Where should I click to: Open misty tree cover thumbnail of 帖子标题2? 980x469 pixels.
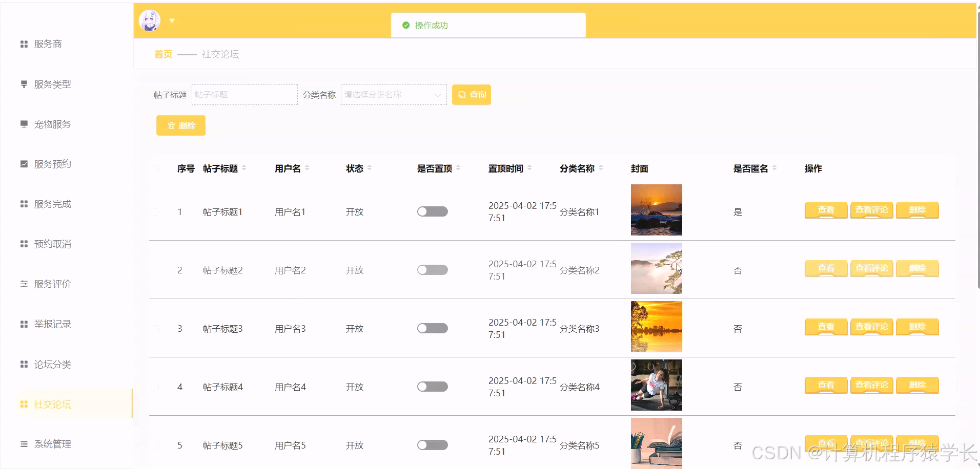pos(657,268)
